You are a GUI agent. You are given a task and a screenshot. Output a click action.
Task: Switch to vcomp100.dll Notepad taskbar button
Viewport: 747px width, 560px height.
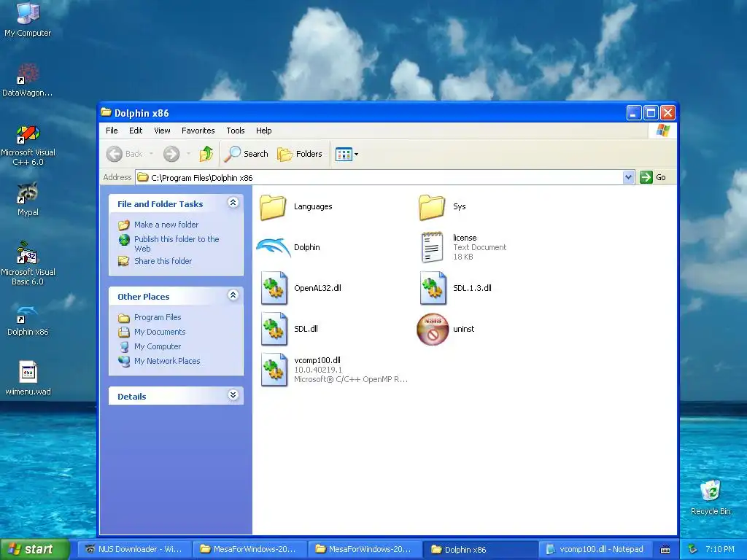pos(595,549)
